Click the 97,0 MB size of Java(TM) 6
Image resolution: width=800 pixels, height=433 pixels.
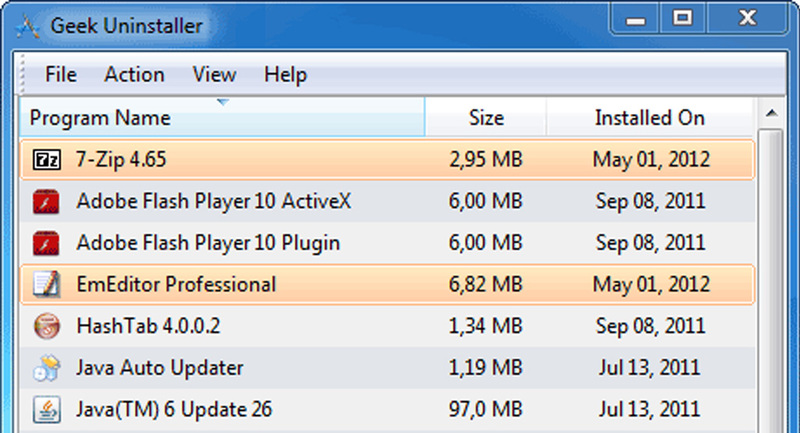[486, 409]
